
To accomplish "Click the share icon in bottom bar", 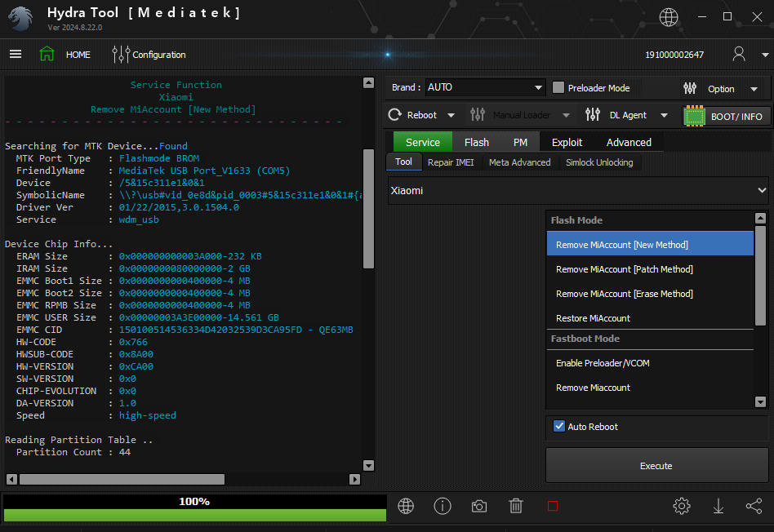I will [754, 506].
